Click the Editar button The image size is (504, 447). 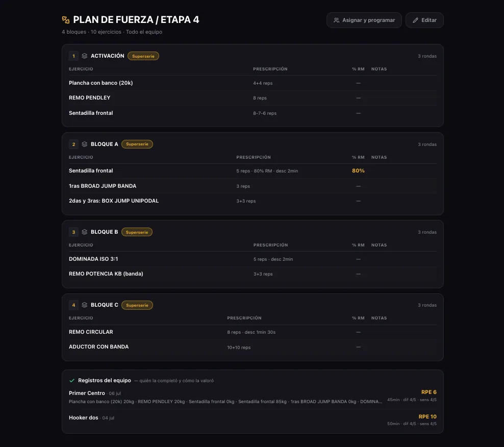tap(424, 20)
